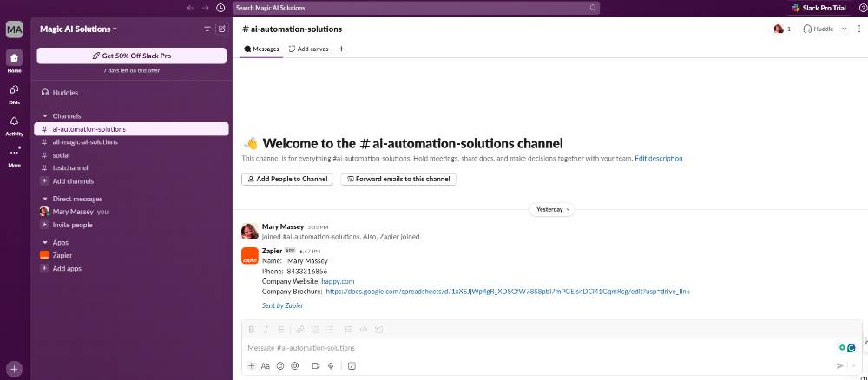Toggle bold formatting in message composer
Image resolution: width=868 pixels, height=380 pixels.
[x=252, y=330]
